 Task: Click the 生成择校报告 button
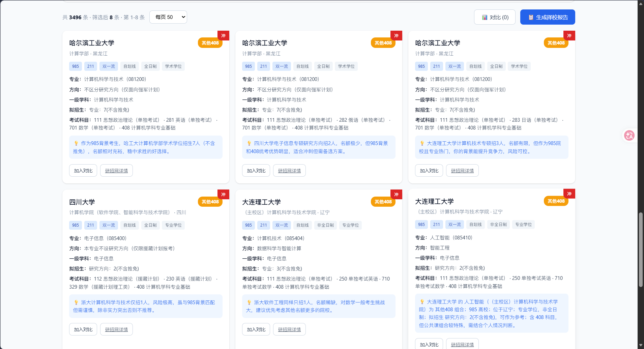548,17
